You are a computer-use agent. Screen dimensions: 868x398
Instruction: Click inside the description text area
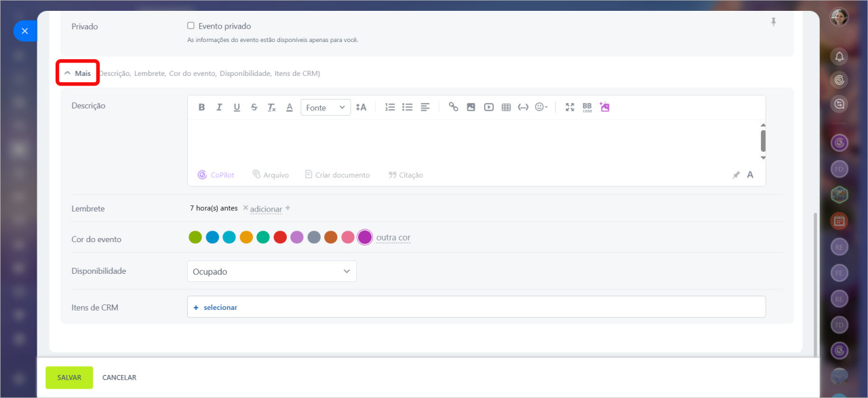click(473, 141)
